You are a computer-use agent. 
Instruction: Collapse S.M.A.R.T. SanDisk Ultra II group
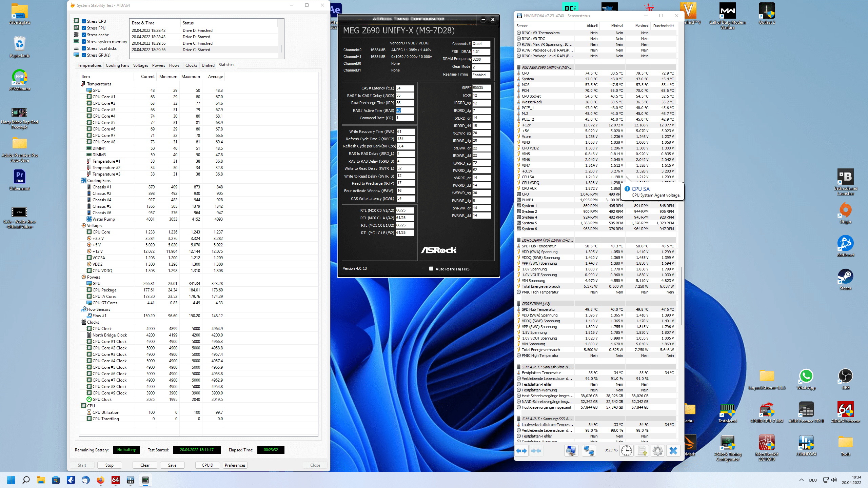coord(519,367)
